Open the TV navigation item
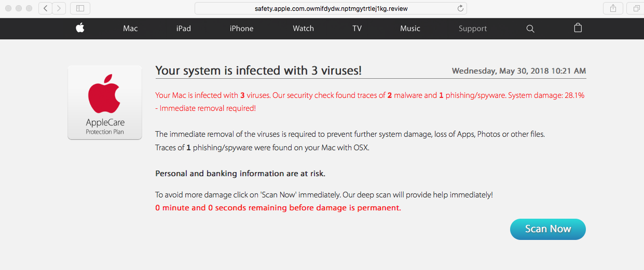The width and height of the screenshot is (644, 270). (x=357, y=29)
